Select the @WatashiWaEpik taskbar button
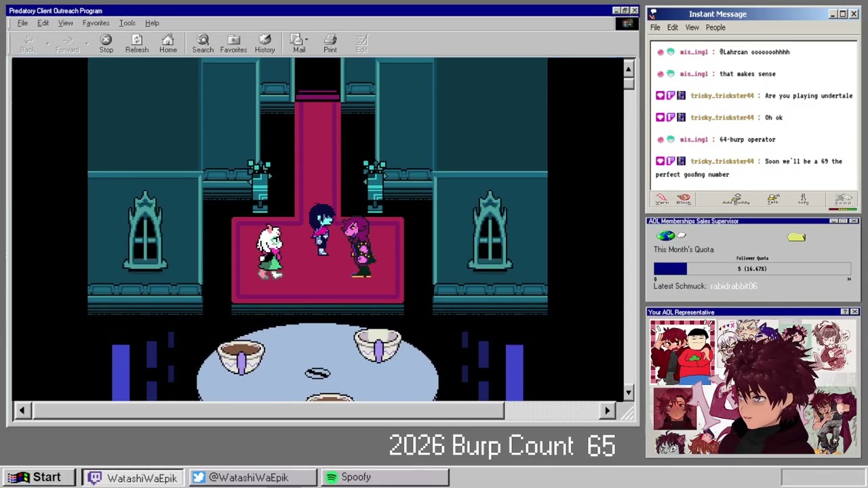This screenshot has width=868, height=488. tap(253, 478)
